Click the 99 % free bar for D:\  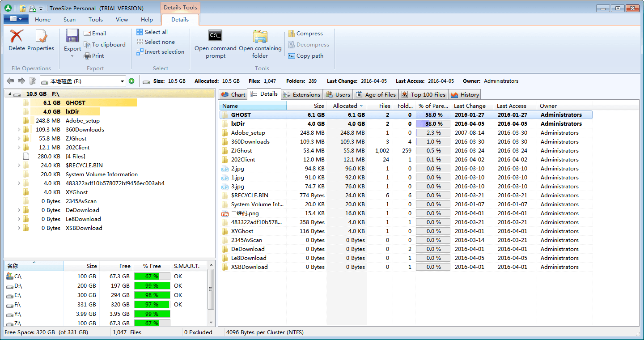click(152, 286)
